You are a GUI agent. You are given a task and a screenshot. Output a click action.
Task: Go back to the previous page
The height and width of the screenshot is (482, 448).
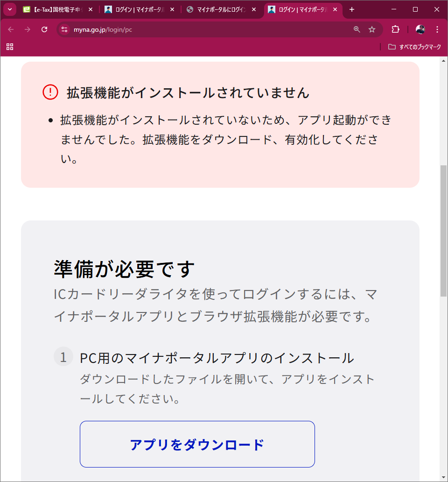coord(11,29)
